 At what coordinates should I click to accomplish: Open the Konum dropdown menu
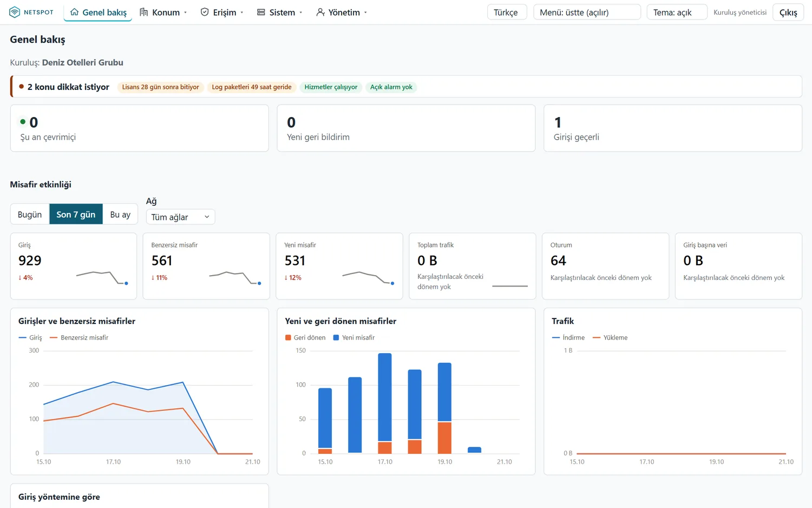(x=163, y=12)
